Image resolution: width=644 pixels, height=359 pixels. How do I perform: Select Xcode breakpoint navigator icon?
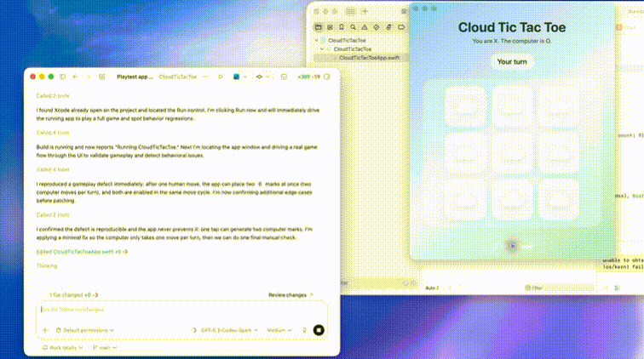coord(401,27)
